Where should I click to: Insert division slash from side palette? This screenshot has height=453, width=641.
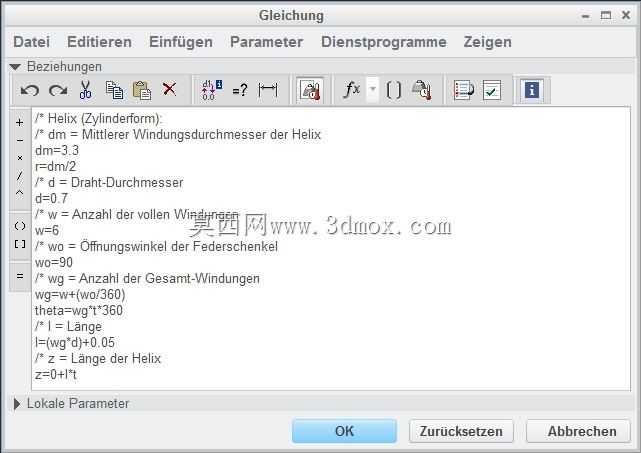(x=20, y=175)
